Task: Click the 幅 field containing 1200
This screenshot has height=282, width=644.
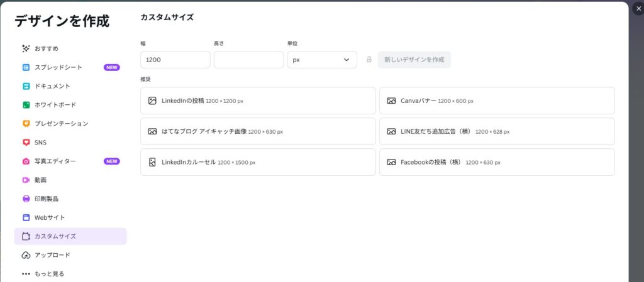Action: [175, 60]
